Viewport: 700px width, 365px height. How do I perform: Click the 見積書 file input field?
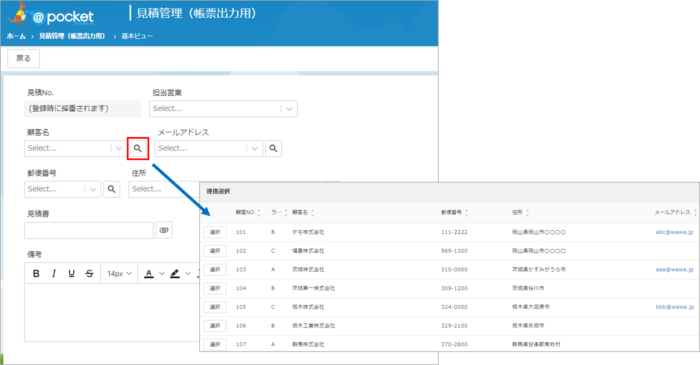89,230
